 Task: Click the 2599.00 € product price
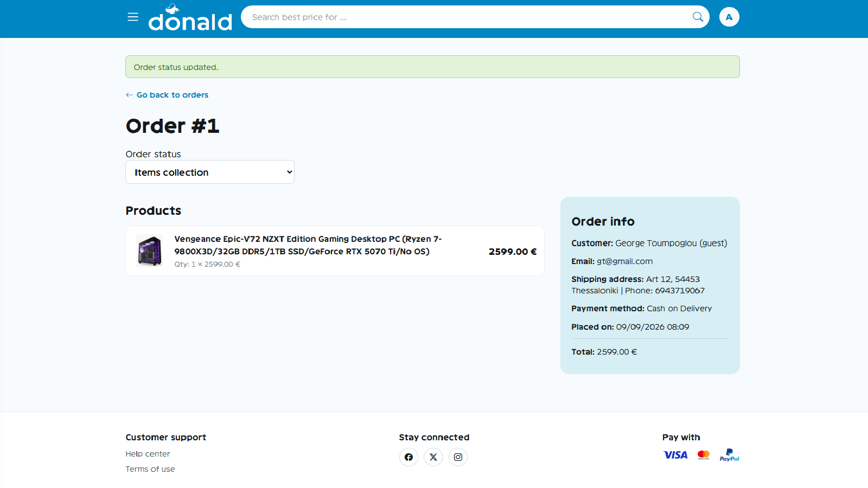(513, 252)
